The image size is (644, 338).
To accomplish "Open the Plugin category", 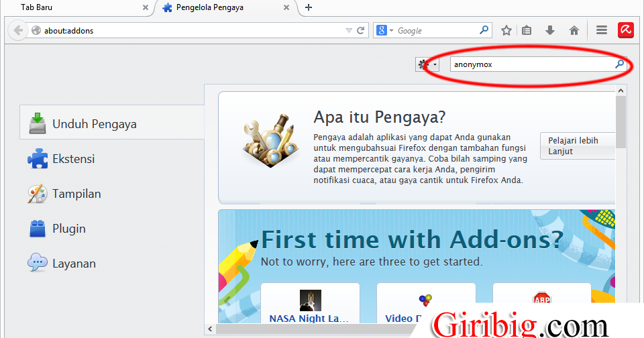I will click(x=112, y=229).
